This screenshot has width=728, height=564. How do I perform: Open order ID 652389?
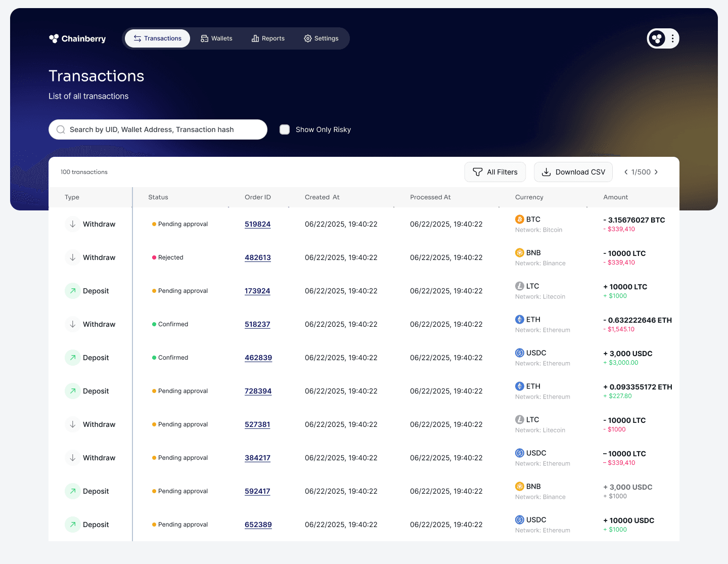pos(258,525)
